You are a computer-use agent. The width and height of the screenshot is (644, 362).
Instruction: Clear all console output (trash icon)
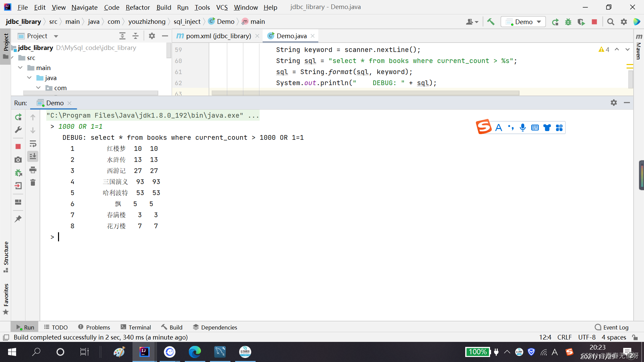(x=33, y=183)
